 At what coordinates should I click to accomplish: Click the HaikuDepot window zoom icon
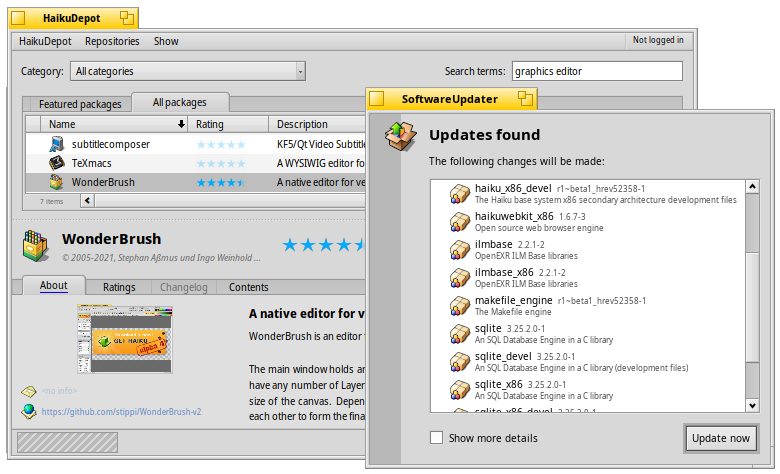point(127,18)
